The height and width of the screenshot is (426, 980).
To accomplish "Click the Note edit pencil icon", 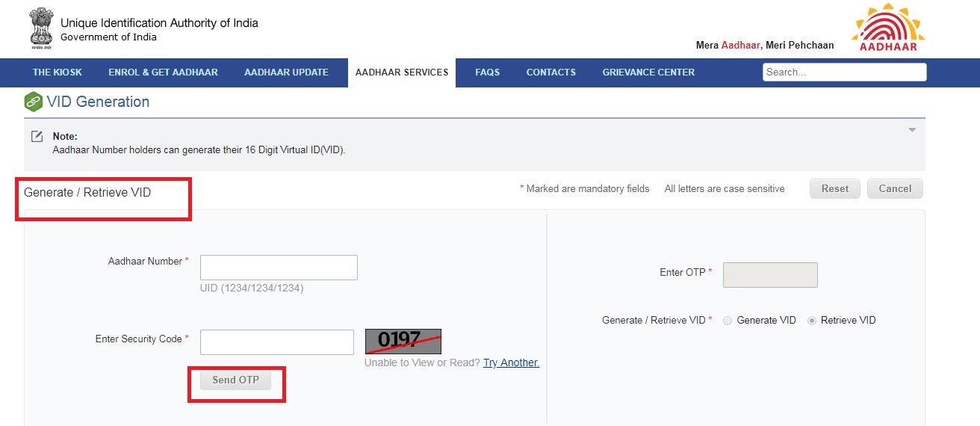I will click(37, 137).
